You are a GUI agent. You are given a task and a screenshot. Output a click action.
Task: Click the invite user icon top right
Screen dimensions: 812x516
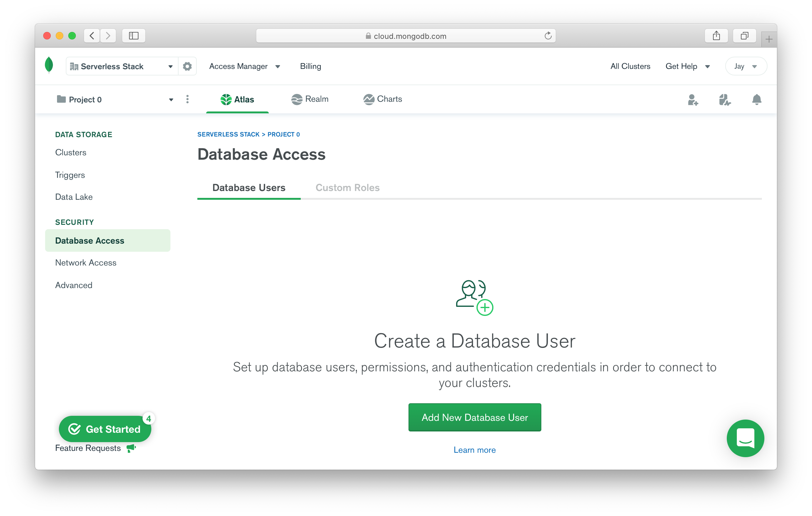[692, 100]
